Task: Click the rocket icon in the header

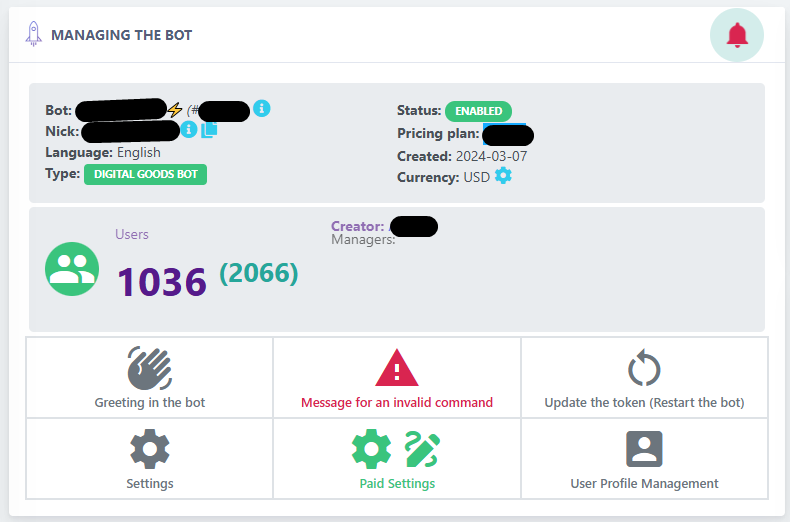Action: [33, 35]
